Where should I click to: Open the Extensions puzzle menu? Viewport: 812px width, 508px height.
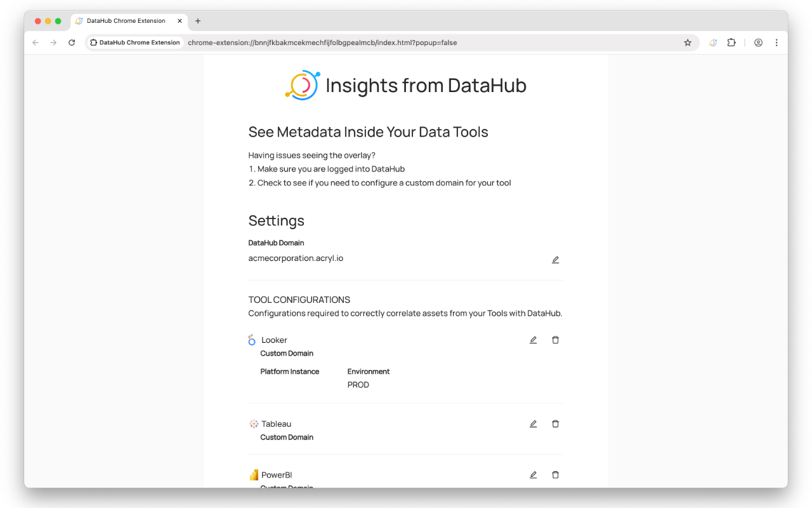(731, 43)
